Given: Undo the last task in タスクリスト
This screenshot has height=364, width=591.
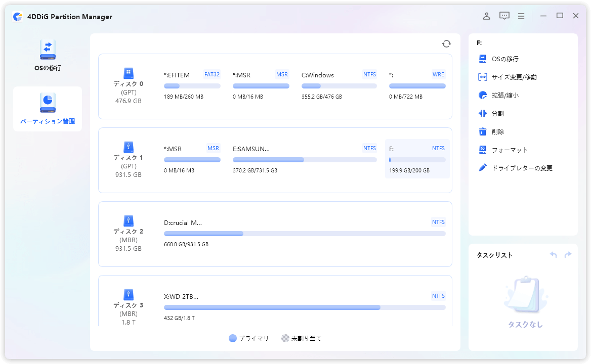Looking at the screenshot, I should click(x=554, y=255).
